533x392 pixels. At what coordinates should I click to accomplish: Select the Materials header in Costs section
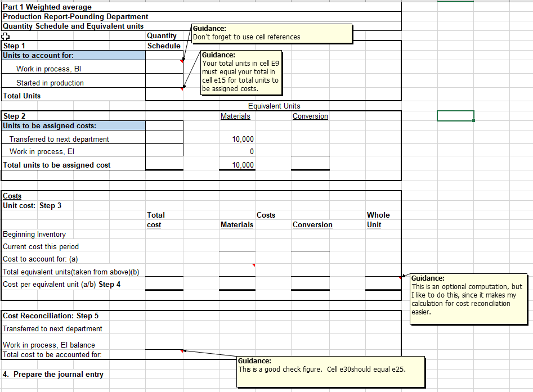pos(237,224)
